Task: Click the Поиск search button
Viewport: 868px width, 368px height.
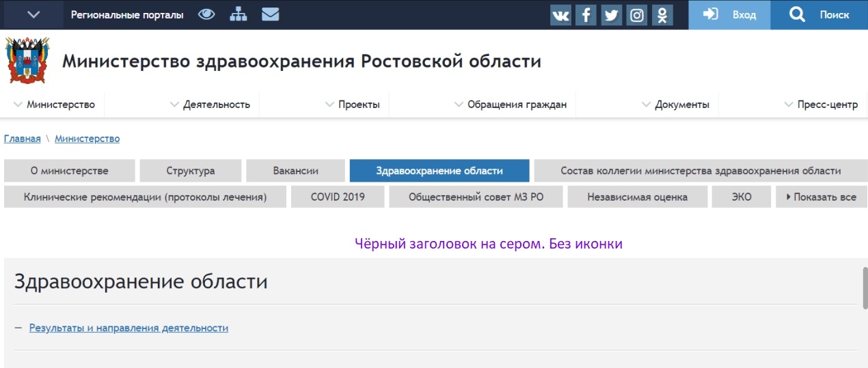Action: tap(819, 14)
